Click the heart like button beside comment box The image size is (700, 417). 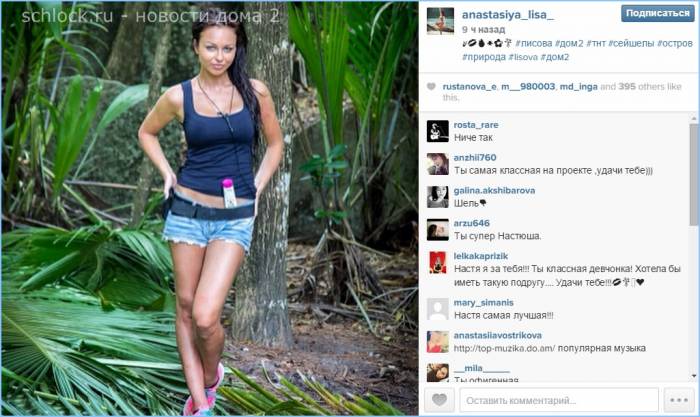pos(439,400)
